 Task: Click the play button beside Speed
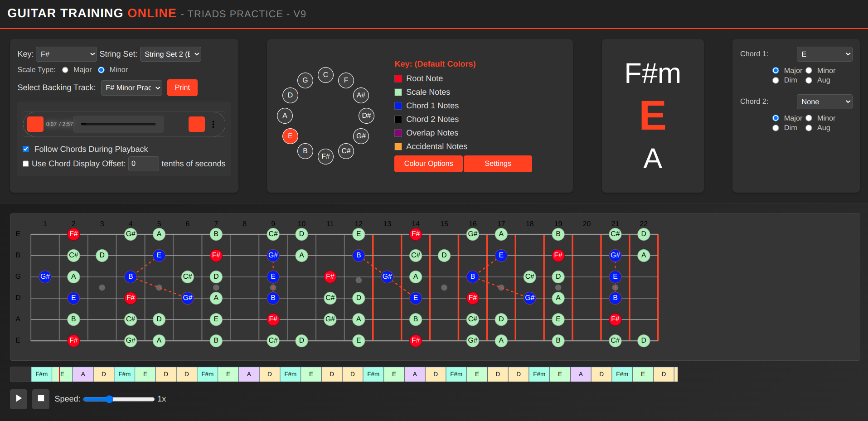click(x=19, y=399)
